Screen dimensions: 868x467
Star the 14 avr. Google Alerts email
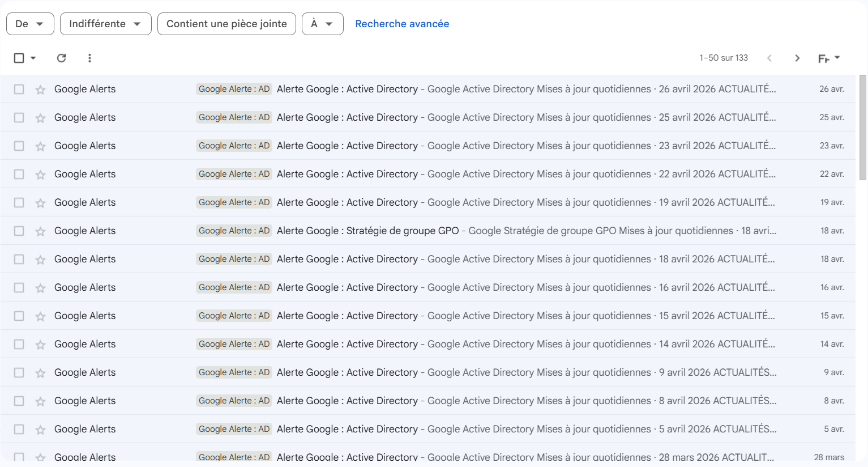tap(40, 345)
